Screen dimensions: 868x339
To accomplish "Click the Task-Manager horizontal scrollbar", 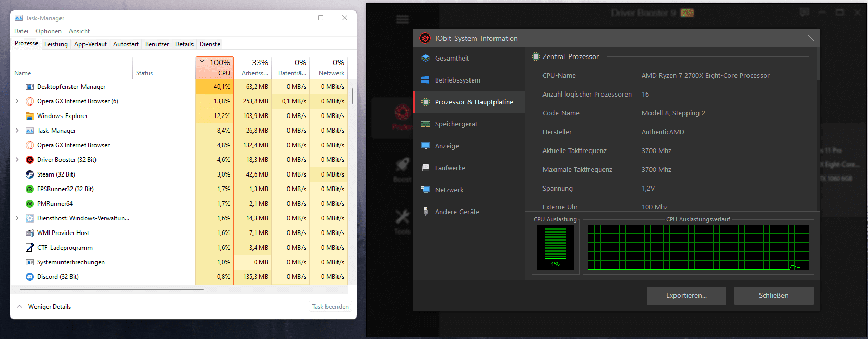I will point(112,289).
